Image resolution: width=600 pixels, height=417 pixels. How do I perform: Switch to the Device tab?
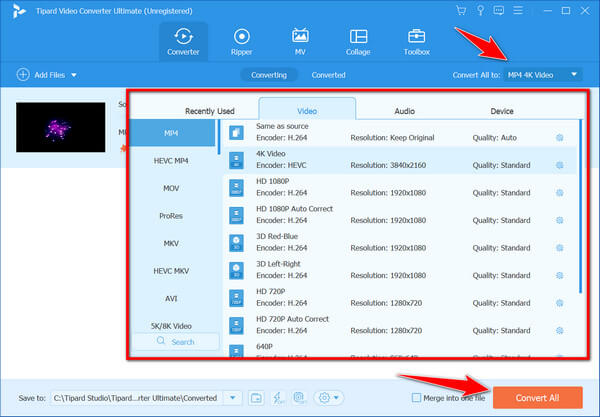(x=502, y=111)
